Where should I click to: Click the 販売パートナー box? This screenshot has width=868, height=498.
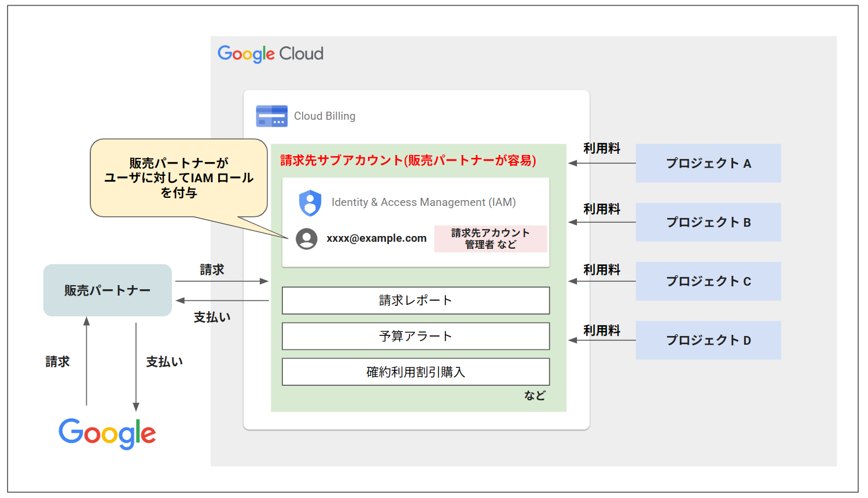point(108,290)
